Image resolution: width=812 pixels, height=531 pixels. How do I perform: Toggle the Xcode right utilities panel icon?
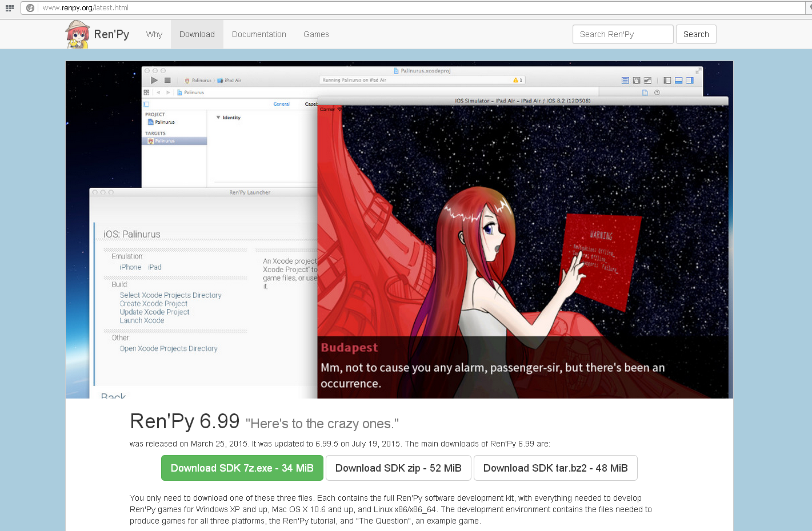point(690,81)
